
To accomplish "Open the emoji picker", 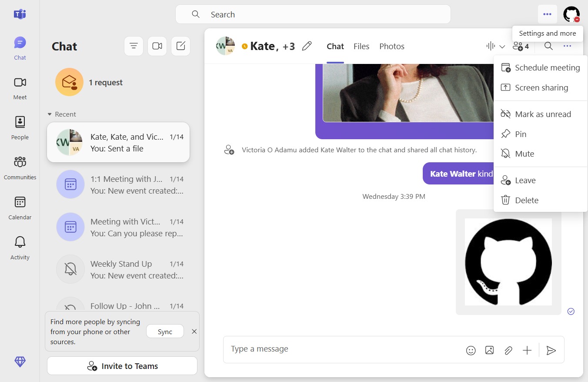I will click(471, 350).
